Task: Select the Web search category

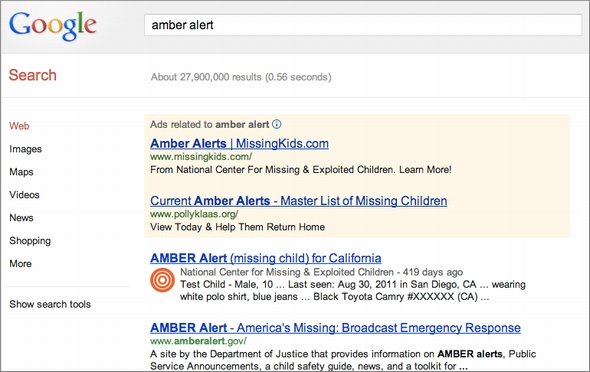Action: [19, 126]
